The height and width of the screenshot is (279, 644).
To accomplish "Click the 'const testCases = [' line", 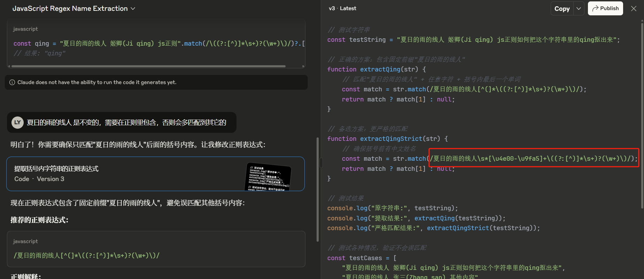I will pos(362,258).
